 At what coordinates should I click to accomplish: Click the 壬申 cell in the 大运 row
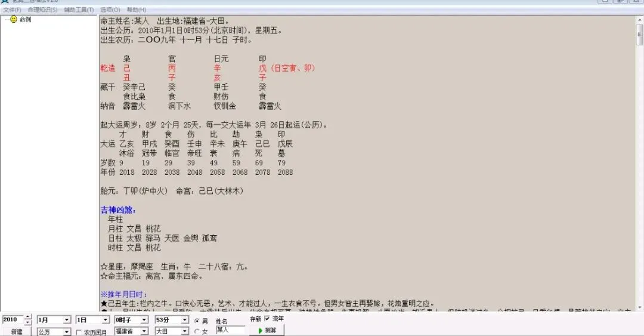194,144
